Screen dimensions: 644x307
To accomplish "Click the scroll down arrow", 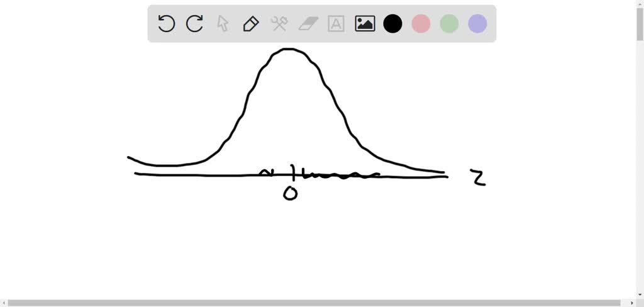I will pos(640,295).
